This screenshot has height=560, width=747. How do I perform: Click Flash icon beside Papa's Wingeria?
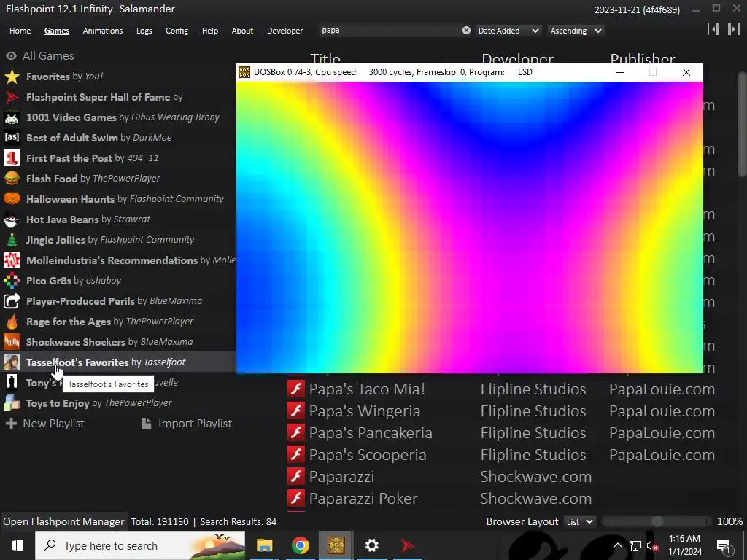[x=296, y=411]
